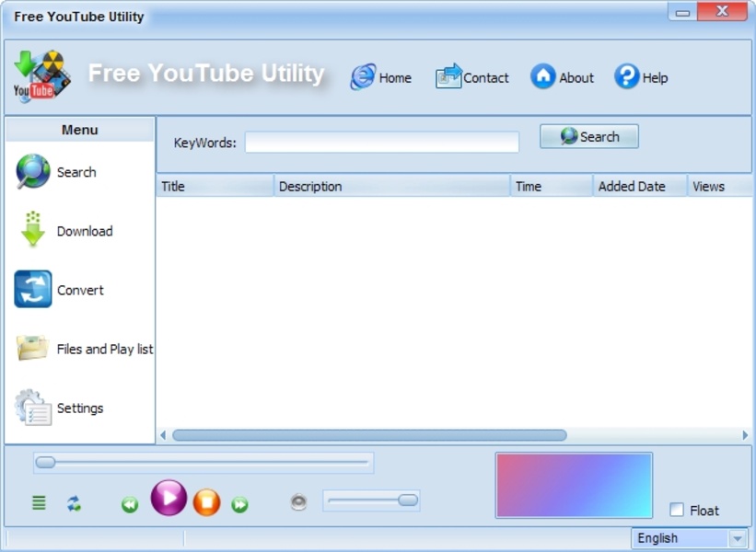Sort by Added Date column
The width and height of the screenshot is (756, 552).
pyautogui.click(x=640, y=186)
